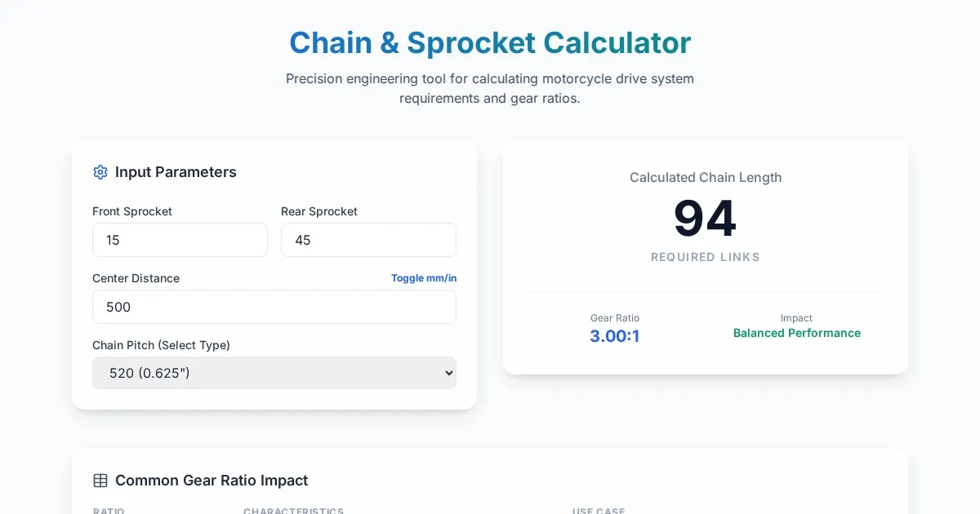Click the table icon beside Common Gear Ratio Impact
This screenshot has width=980, height=514.
pos(100,481)
